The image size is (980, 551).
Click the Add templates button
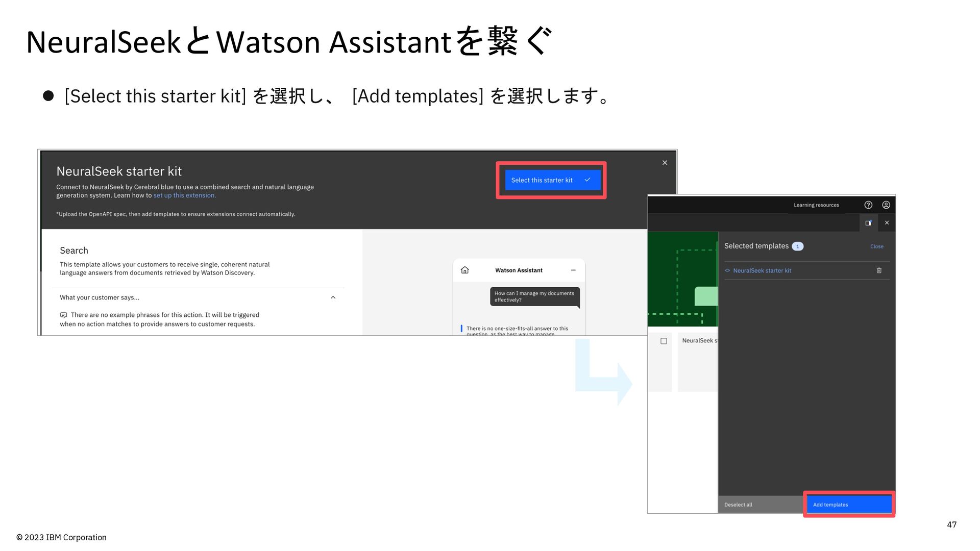849,505
